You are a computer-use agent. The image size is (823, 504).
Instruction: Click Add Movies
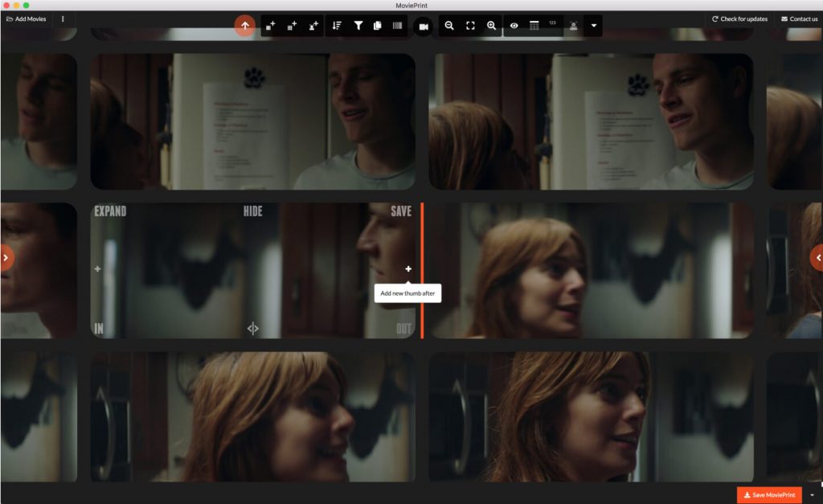[27, 19]
